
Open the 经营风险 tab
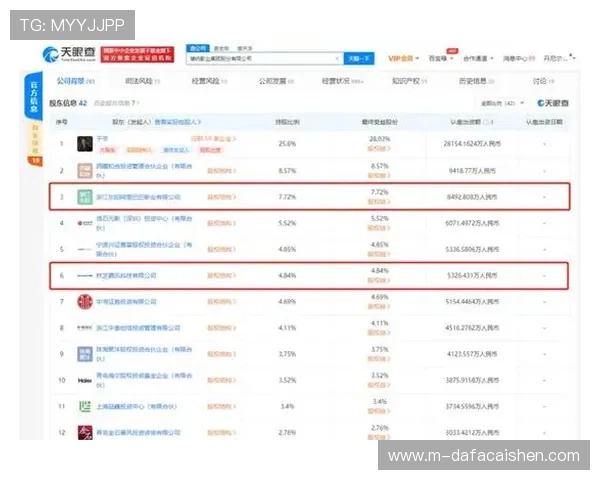209,81
